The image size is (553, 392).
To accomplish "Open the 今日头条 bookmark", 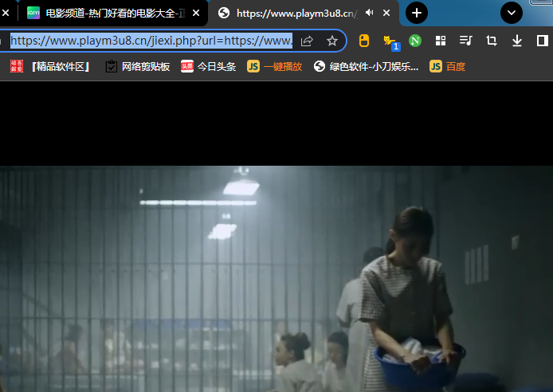I will (208, 66).
